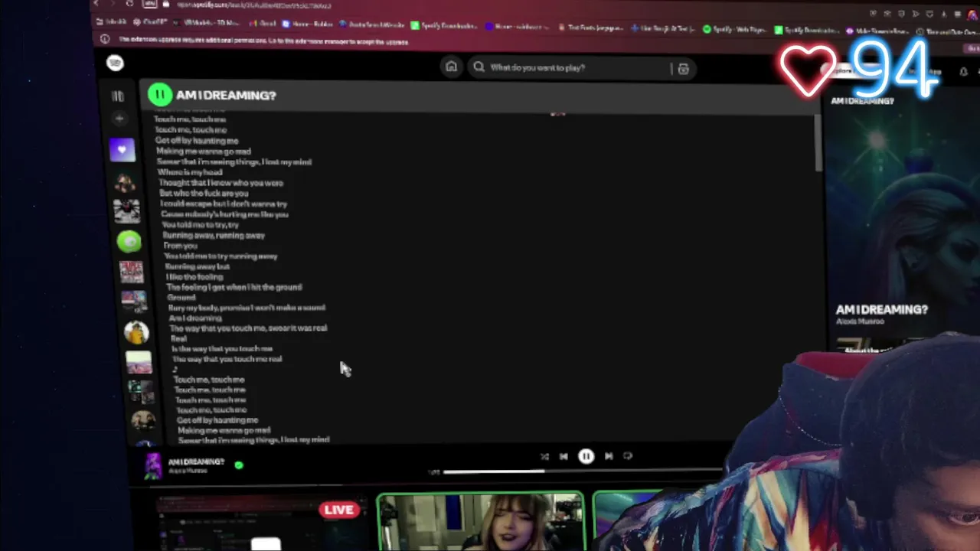Open the girl's webcam stream thumbnail

pos(480,522)
